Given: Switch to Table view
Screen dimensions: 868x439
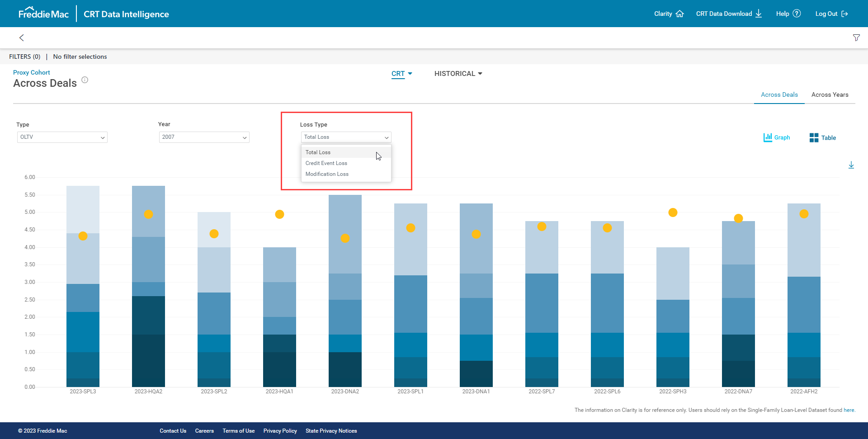Looking at the screenshot, I should 823,138.
